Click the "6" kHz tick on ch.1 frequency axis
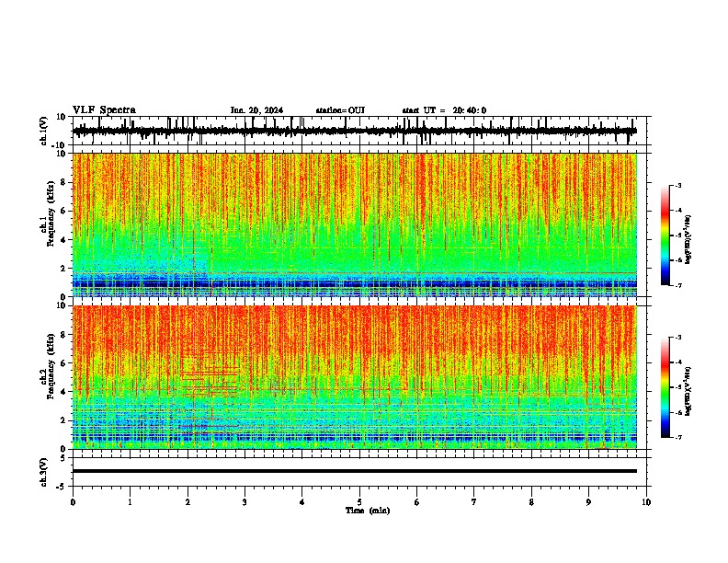Screen dimensions: 728x563 [x=63, y=211]
